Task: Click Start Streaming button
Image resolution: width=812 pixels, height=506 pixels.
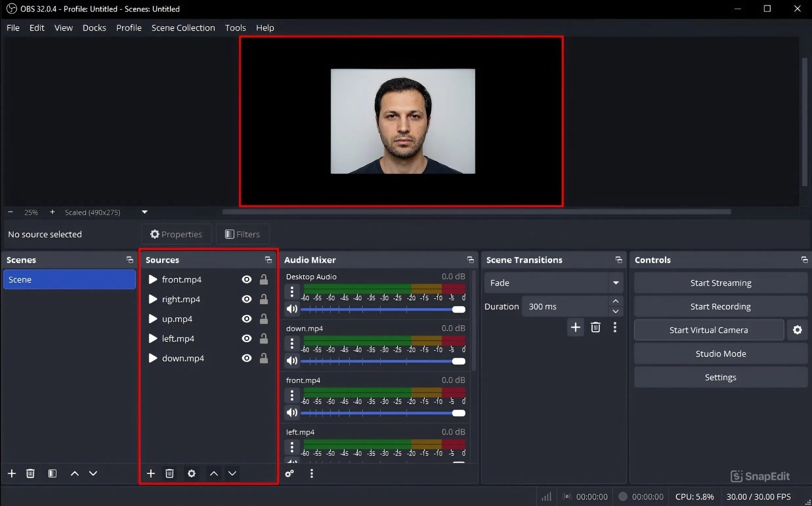Action: [x=721, y=283]
